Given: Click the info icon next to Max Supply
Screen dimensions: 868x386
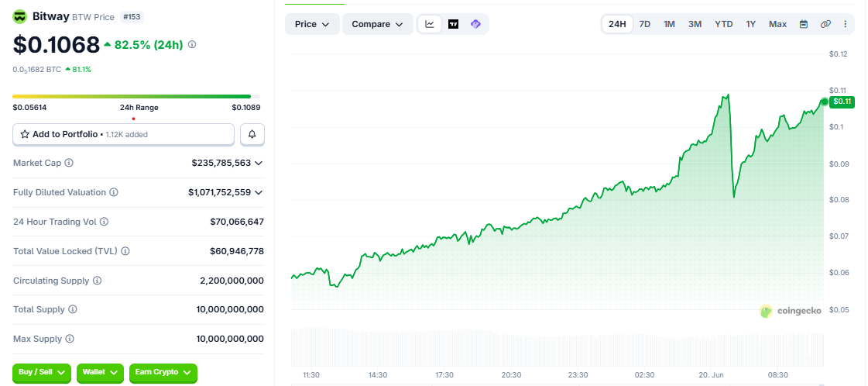Looking at the screenshot, I should click(70, 339).
